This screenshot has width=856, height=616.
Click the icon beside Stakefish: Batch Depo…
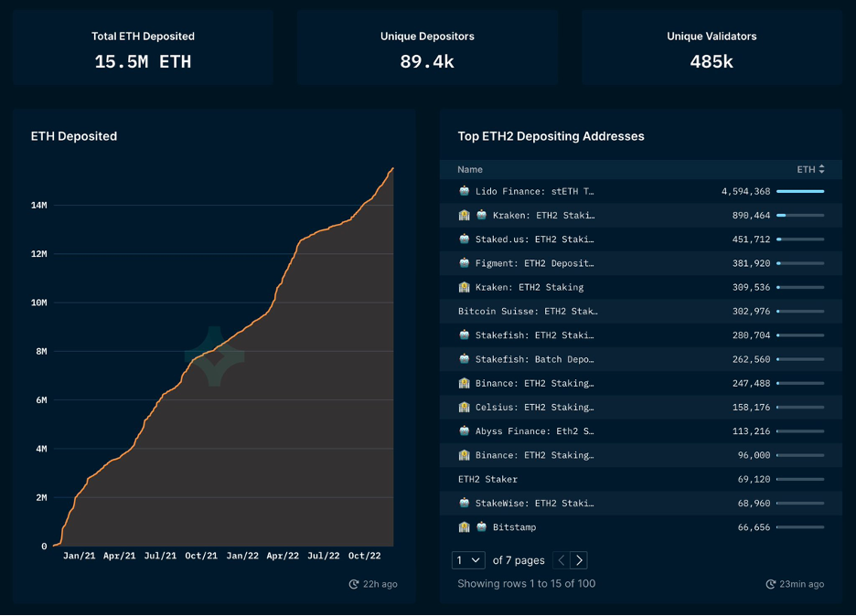coord(464,359)
